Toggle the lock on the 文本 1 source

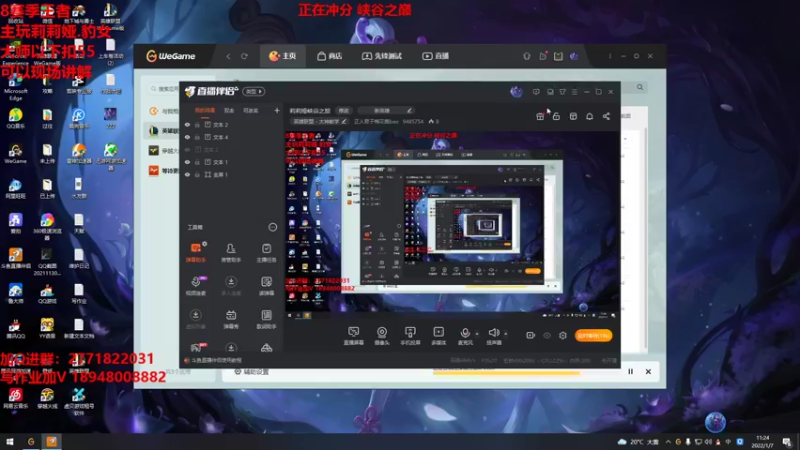pos(197,162)
